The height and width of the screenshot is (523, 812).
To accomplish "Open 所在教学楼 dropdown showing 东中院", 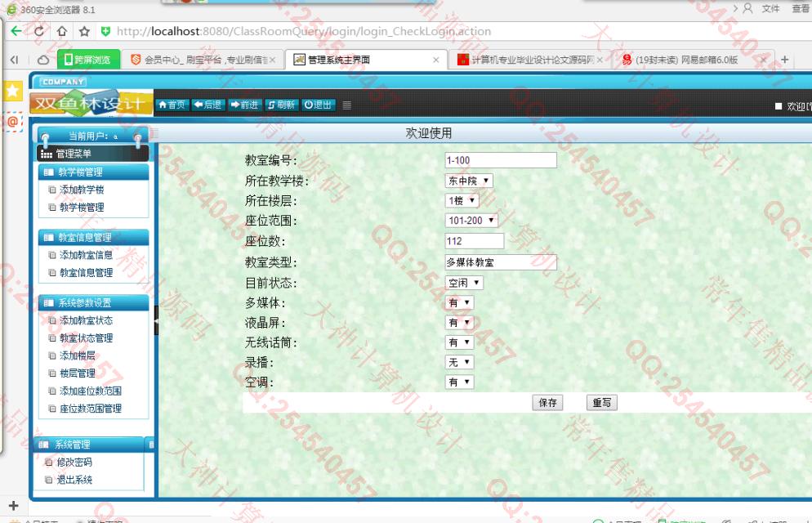I will click(469, 181).
